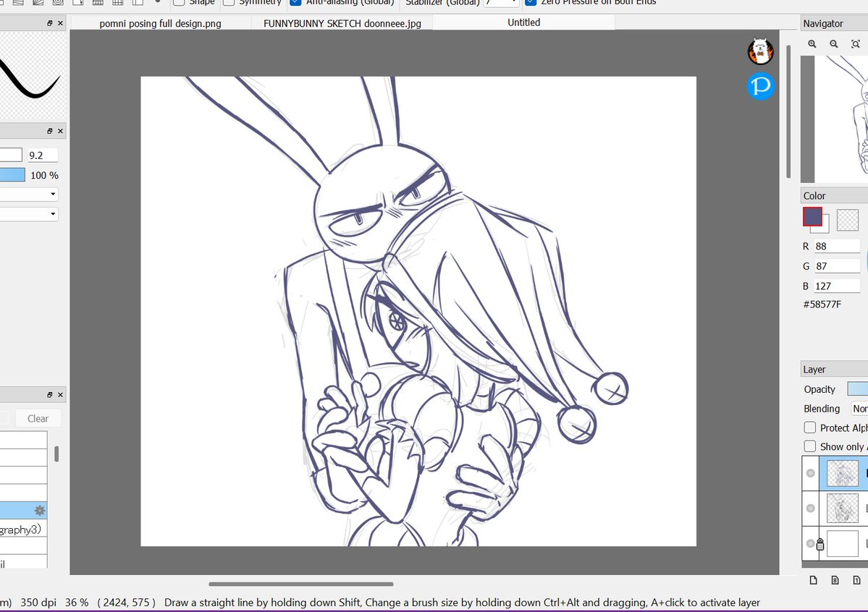Click the R value field showing 88

pos(837,246)
